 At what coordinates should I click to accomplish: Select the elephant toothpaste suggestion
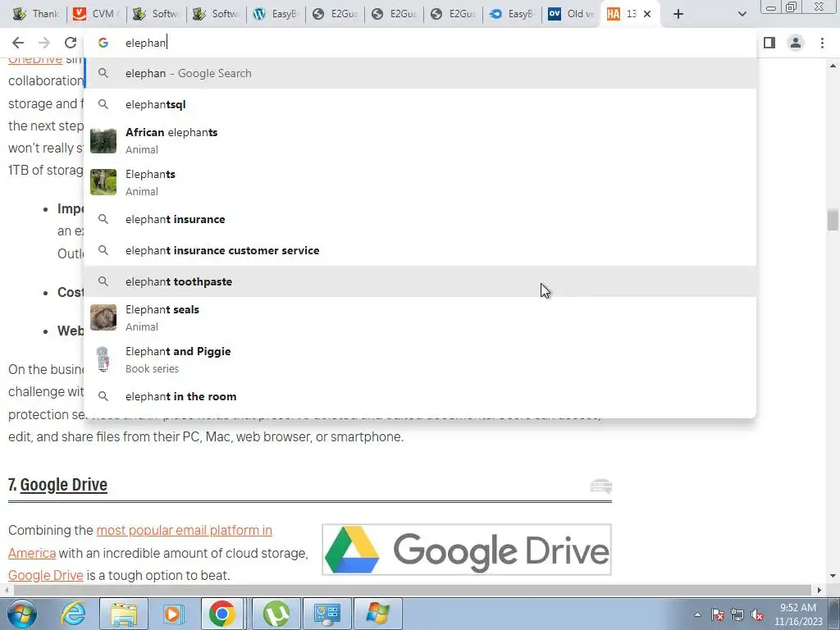click(420, 281)
